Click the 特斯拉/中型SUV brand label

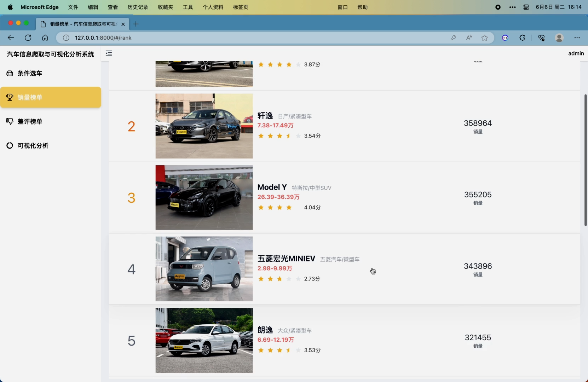[x=311, y=188]
